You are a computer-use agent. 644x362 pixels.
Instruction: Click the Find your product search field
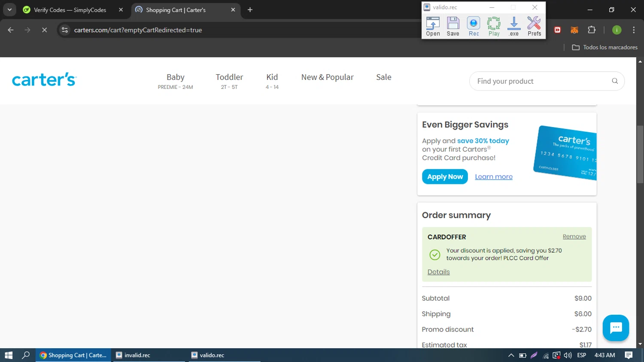click(541, 81)
